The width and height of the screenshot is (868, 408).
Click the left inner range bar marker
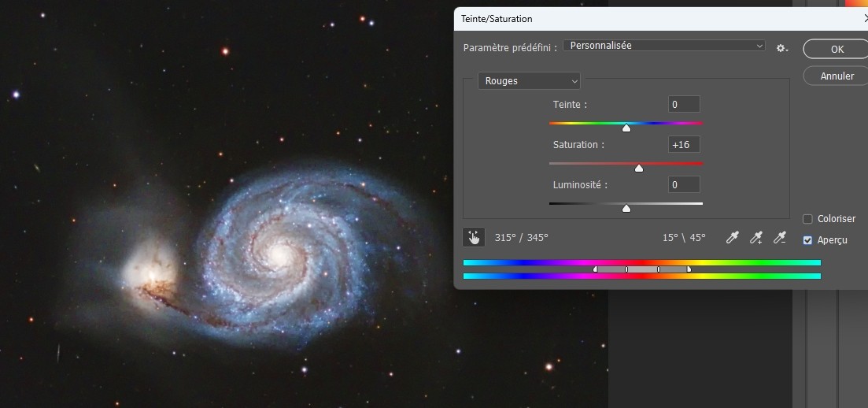pyautogui.click(x=626, y=269)
